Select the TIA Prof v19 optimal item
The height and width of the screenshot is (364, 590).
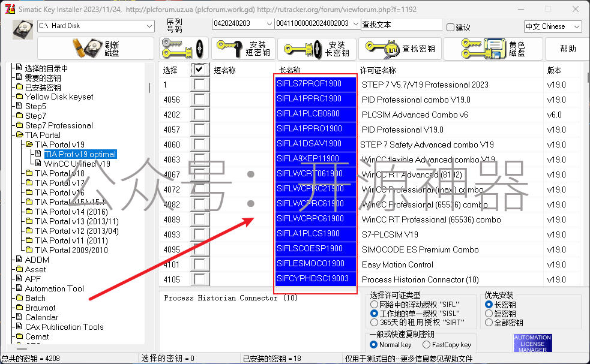(x=80, y=154)
